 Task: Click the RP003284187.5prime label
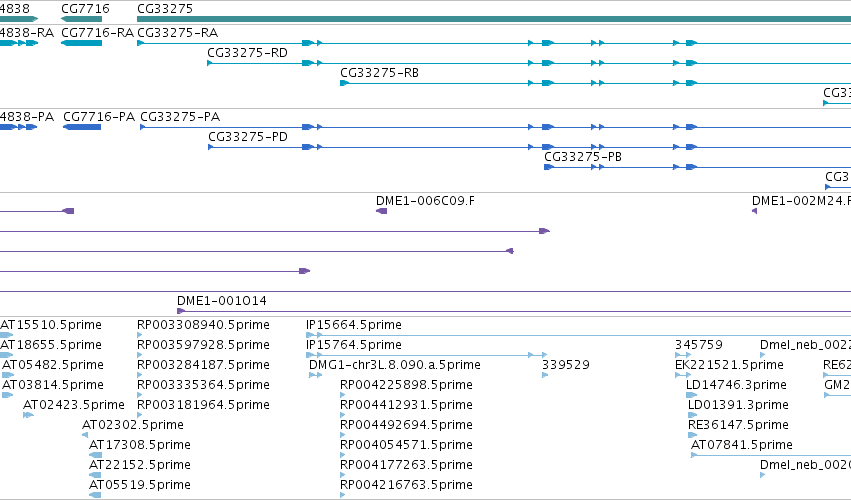coord(204,365)
